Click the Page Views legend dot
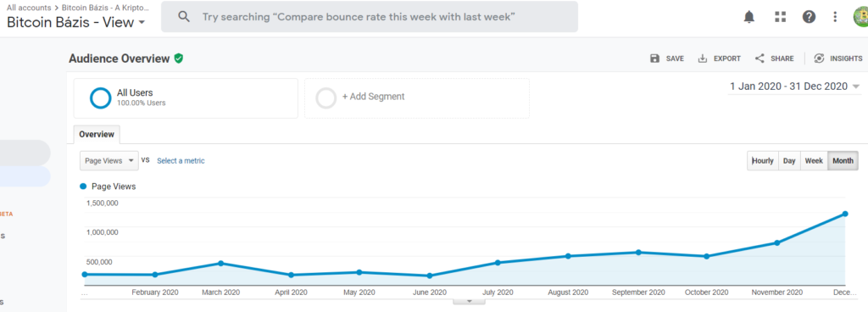 click(x=84, y=187)
